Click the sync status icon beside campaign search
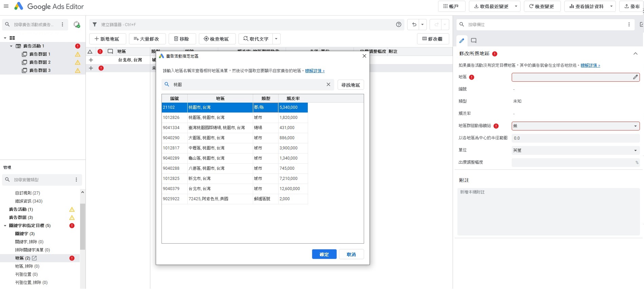This screenshot has width=644, height=289. point(77,24)
